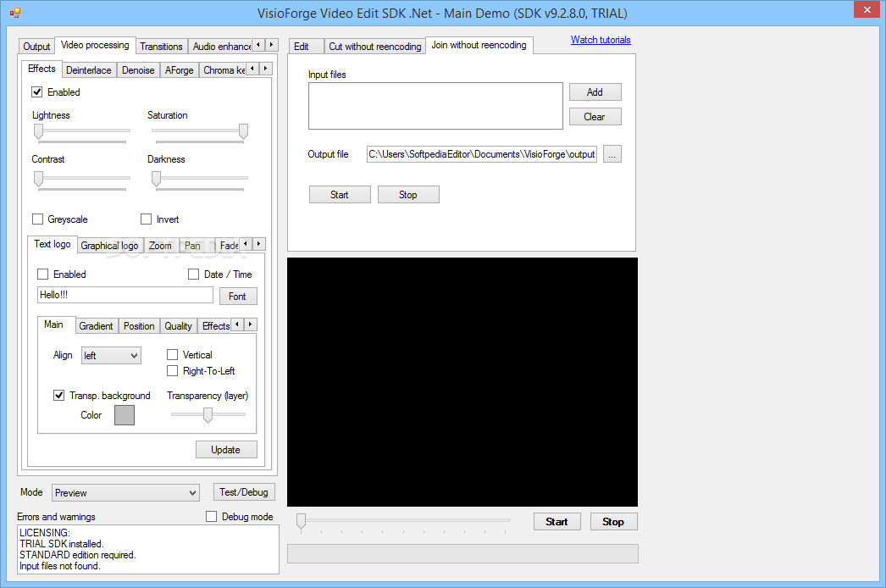The image size is (886, 588).
Task: Open the Chroma key tab
Action: tap(224, 70)
